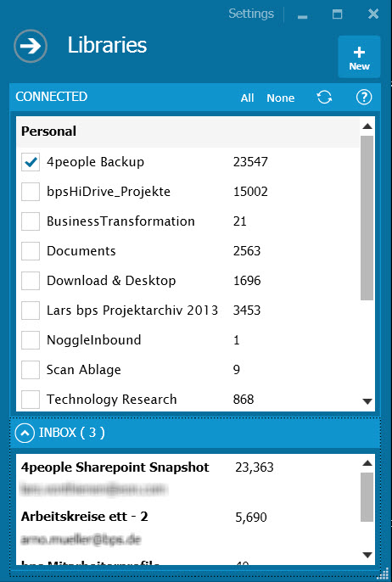This screenshot has width=392, height=582.
Task: Click the count 15002 for bpsHiDrive_Projekte
Action: pyautogui.click(x=250, y=192)
